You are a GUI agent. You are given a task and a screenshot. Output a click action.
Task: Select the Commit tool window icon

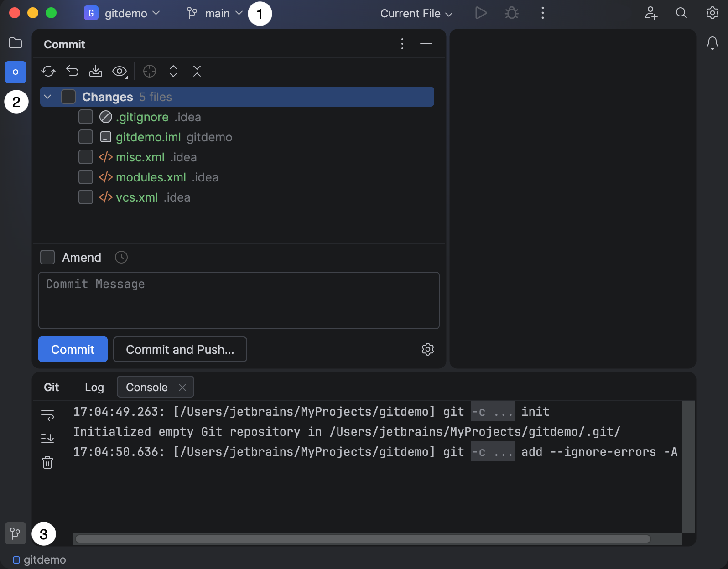(16, 72)
